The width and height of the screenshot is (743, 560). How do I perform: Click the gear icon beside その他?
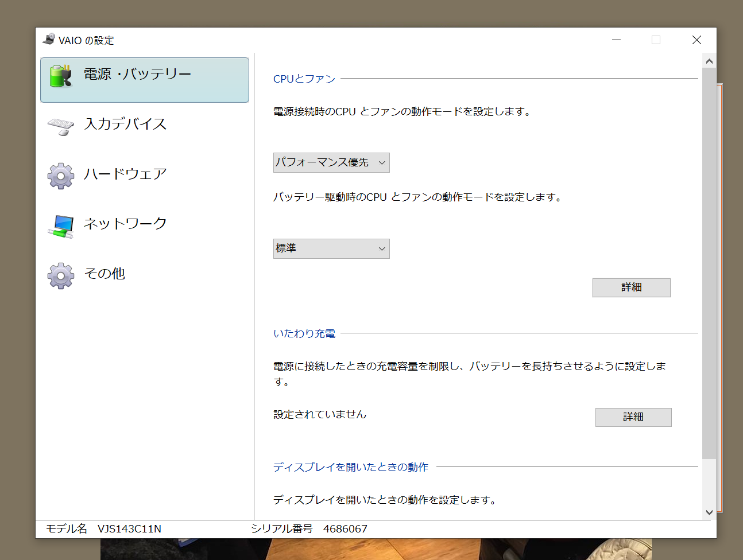[x=60, y=275]
